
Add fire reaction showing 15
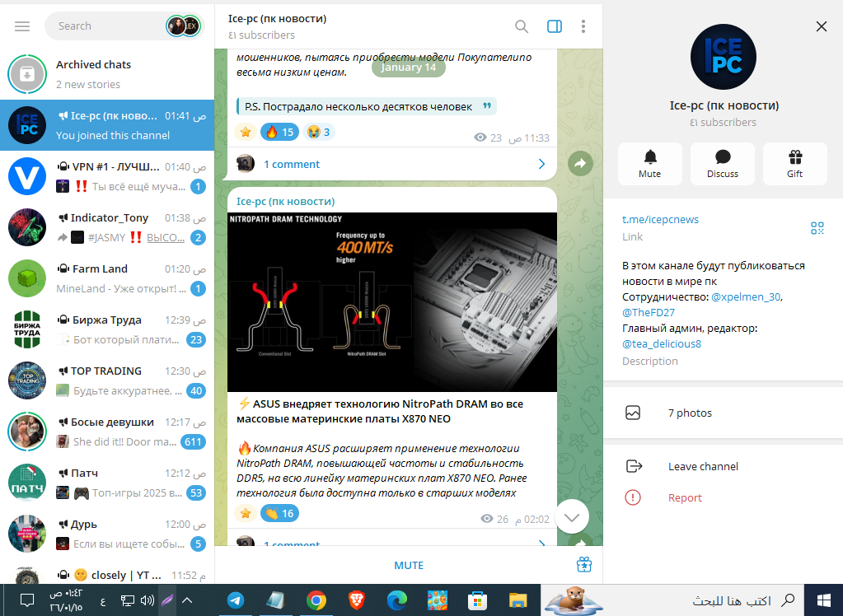[x=279, y=132]
